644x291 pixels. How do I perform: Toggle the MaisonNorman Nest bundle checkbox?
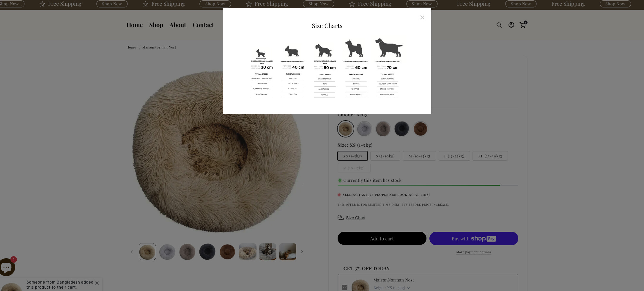point(345,287)
